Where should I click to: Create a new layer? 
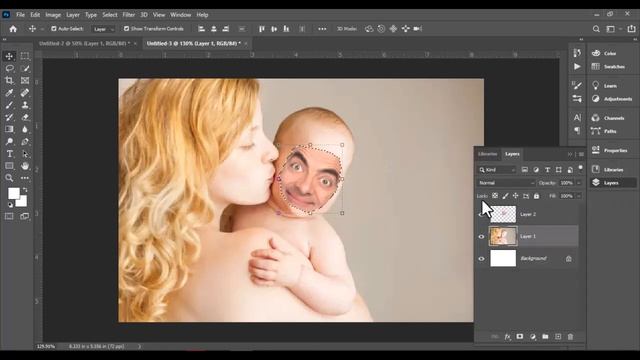click(558, 337)
